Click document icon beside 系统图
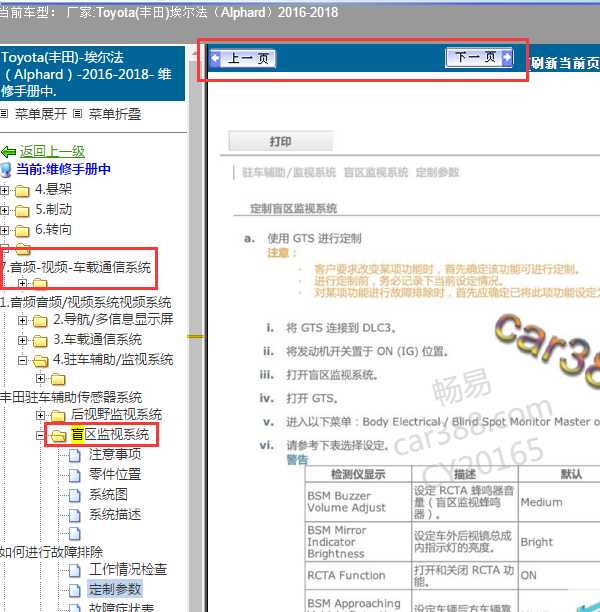The width and height of the screenshot is (600, 612). click(x=75, y=495)
